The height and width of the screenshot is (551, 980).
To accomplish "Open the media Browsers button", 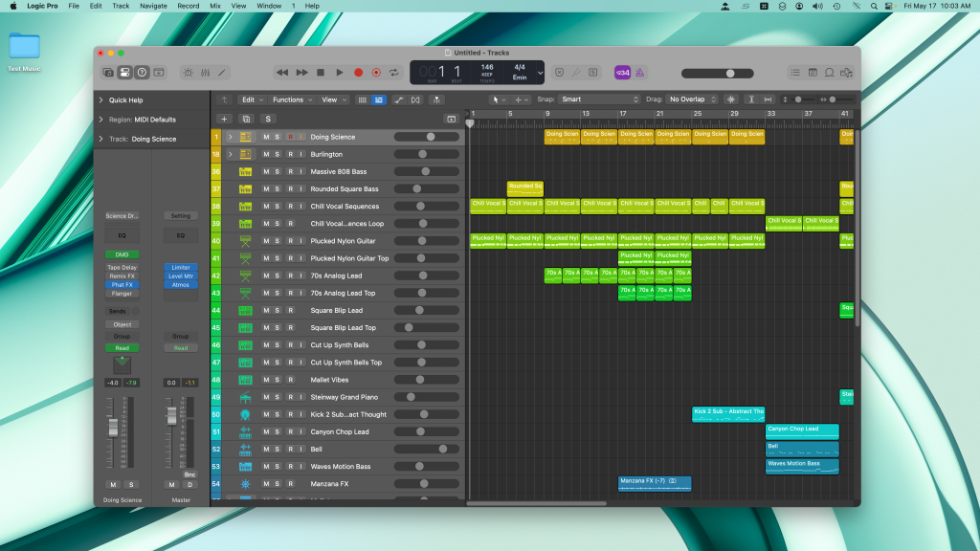I will coord(846,73).
